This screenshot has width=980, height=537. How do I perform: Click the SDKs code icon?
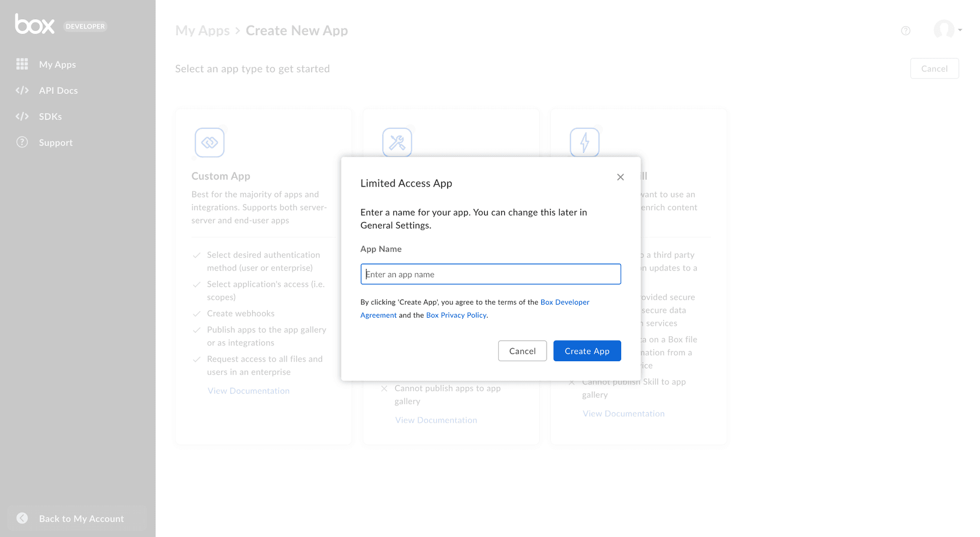(22, 116)
